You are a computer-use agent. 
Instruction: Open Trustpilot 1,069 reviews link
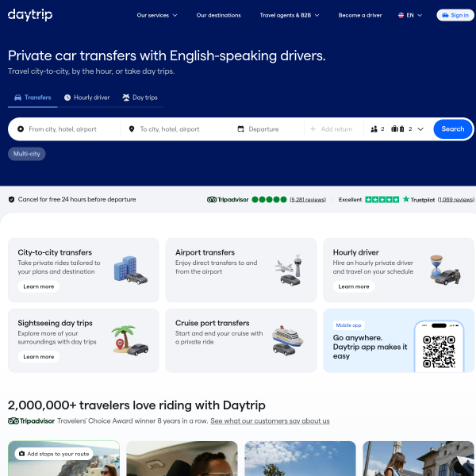456,199
